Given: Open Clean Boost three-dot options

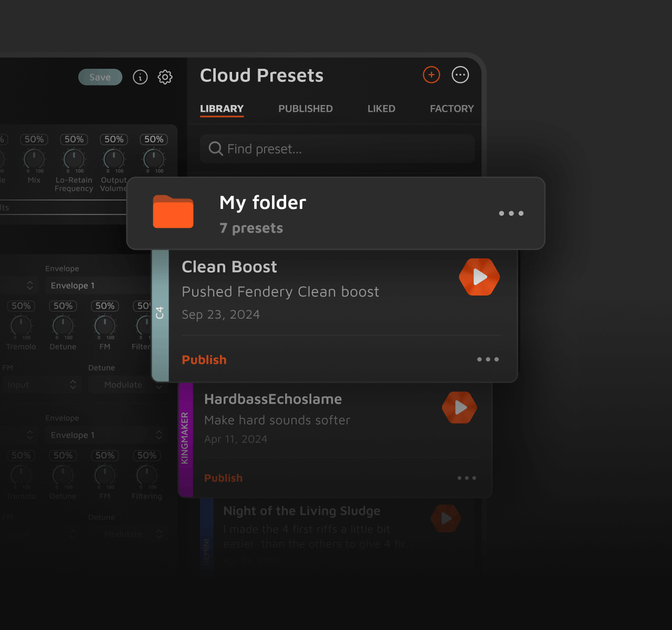Looking at the screenshot, I should [x=488, y=360].
